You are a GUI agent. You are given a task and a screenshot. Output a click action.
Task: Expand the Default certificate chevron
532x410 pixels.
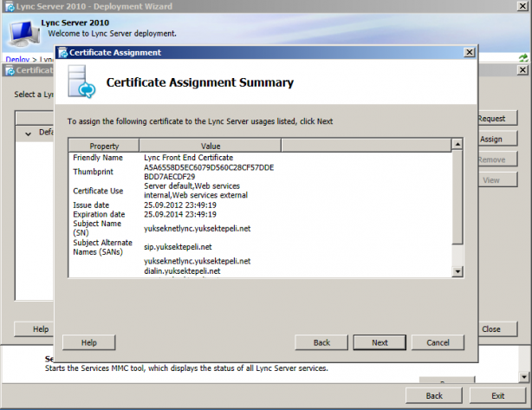[x=29, y=133]
